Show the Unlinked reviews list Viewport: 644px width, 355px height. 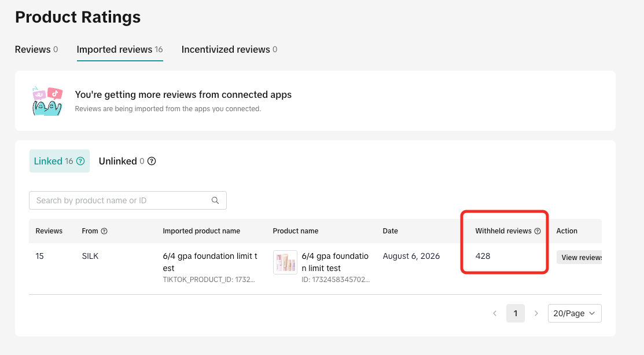(127, 161)
